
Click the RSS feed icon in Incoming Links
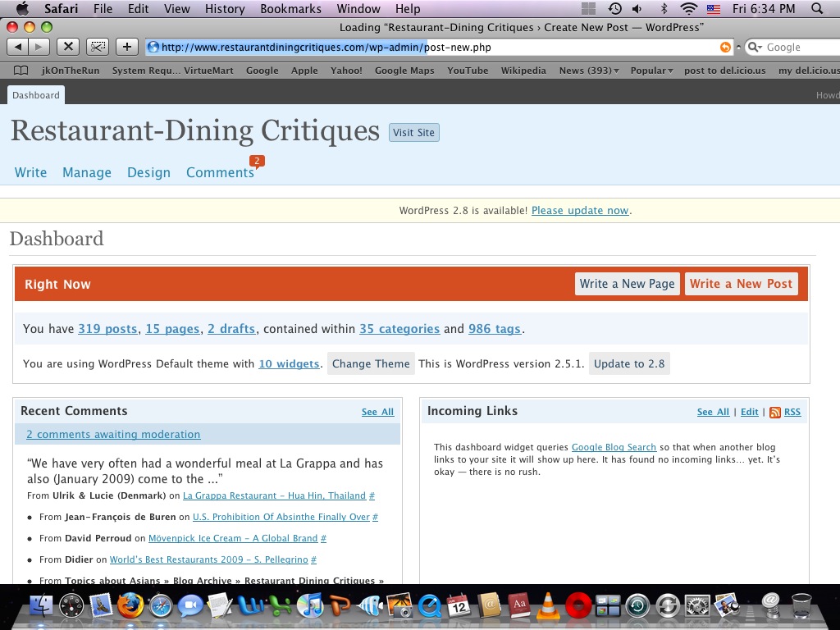coord(775,413)
